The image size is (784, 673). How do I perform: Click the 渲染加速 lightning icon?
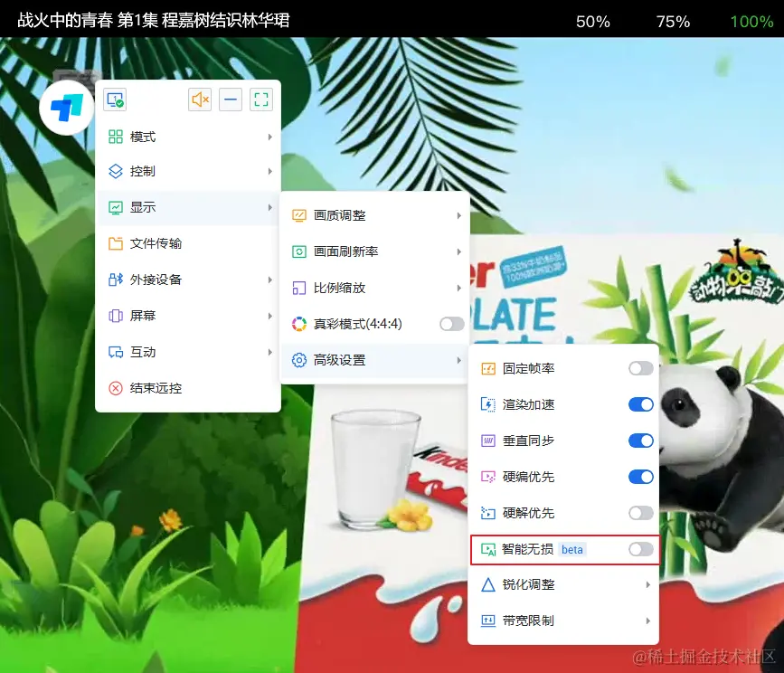click(488, 404)
